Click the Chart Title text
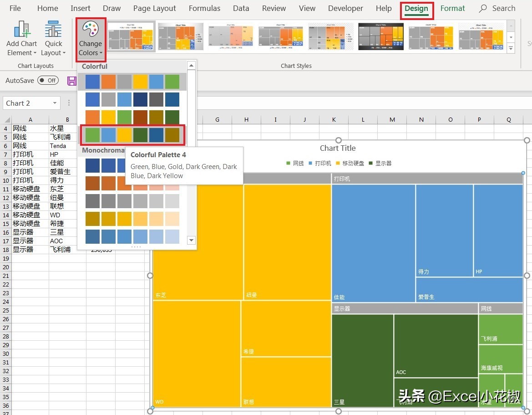This screenshot has height=415, width=532. (x=338, y=148)
